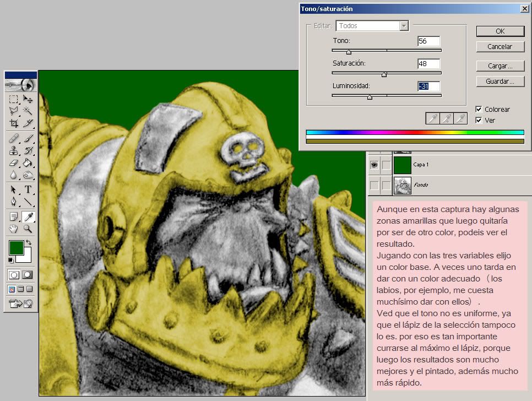
Task: Switch to Quick Mask mode
Action: [x=28, y=274]
